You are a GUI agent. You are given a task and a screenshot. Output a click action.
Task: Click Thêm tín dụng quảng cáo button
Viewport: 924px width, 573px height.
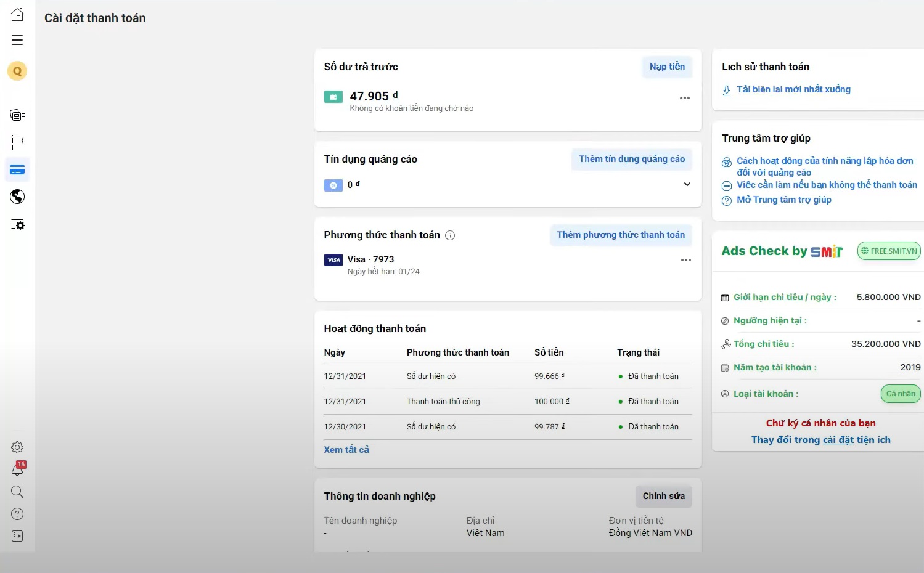click(x=631, y=159)
